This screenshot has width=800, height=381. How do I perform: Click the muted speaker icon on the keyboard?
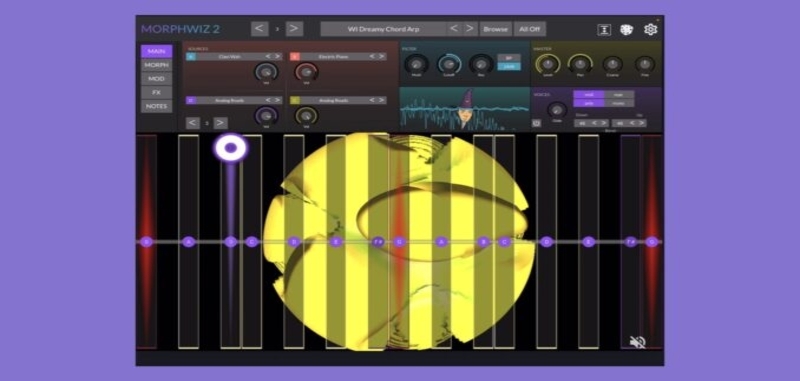(x=637, y=342)
